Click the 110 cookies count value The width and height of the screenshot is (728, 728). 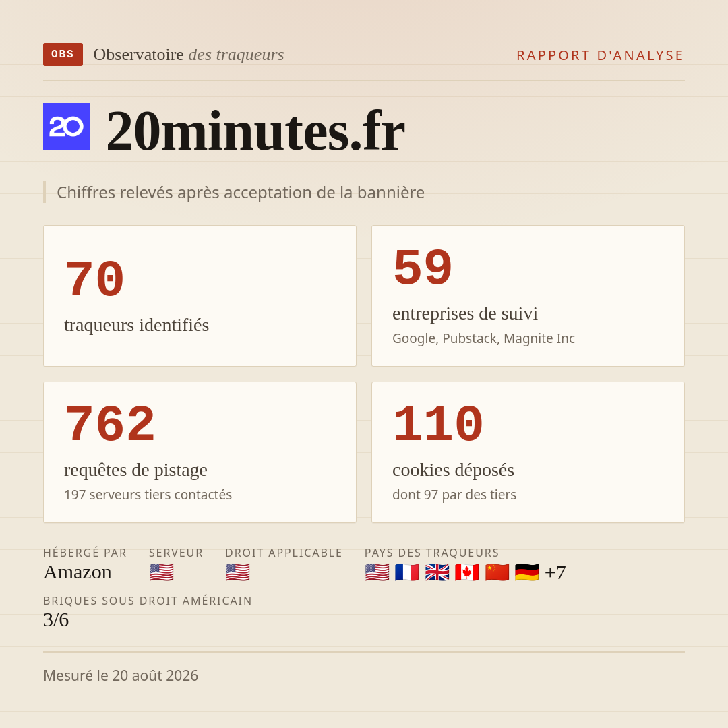[438, 425]
